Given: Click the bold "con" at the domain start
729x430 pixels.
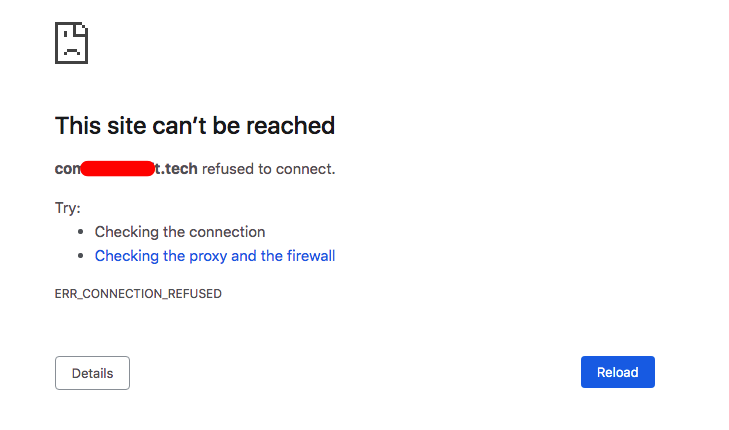Looking at the screenshot, I should 67,169.
